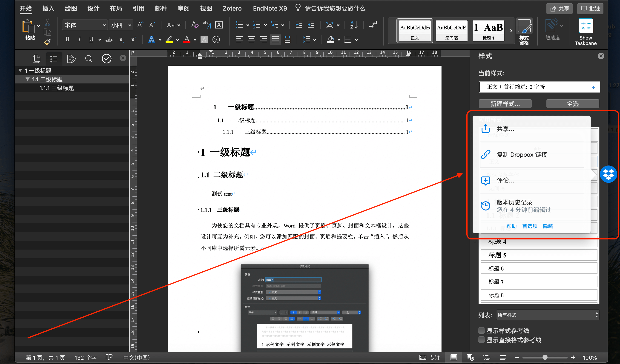Increase the paragraph indent

click(x=311, y=25)
